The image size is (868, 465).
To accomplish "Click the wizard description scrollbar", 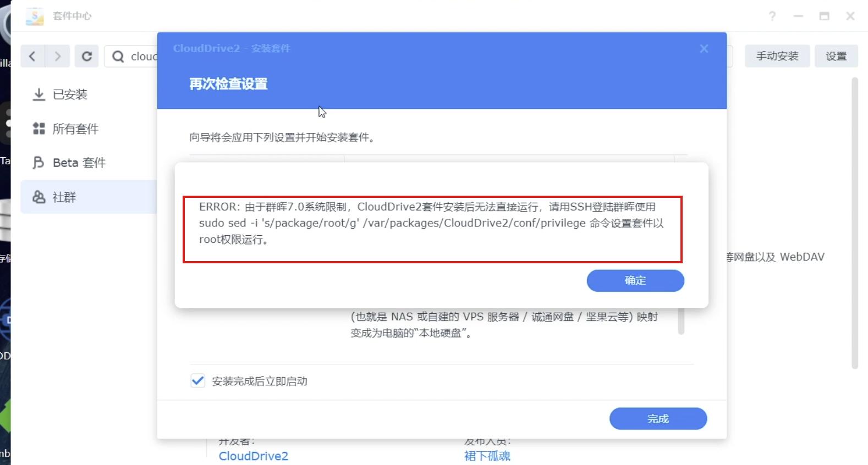I will (681, 321).
